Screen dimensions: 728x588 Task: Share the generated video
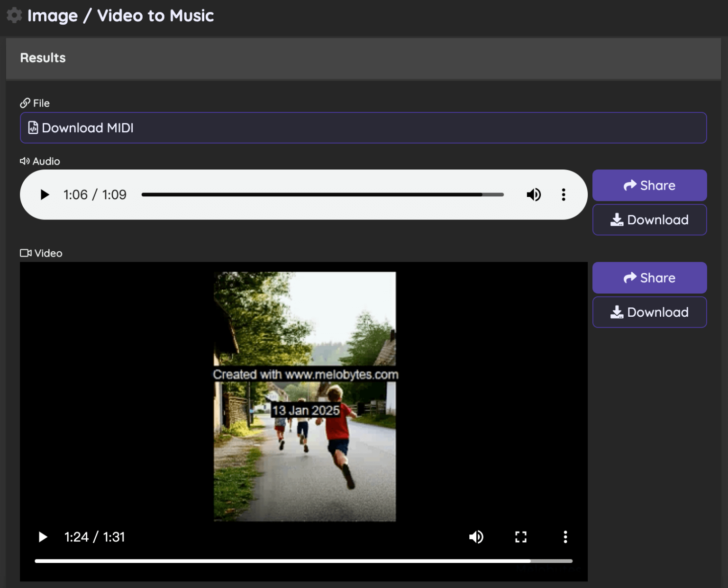coord(649,277)
